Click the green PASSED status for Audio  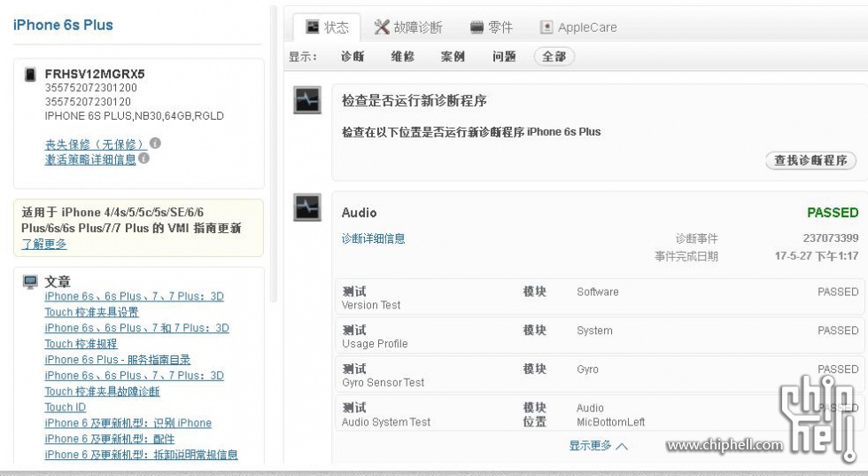(x=833, y=213)
